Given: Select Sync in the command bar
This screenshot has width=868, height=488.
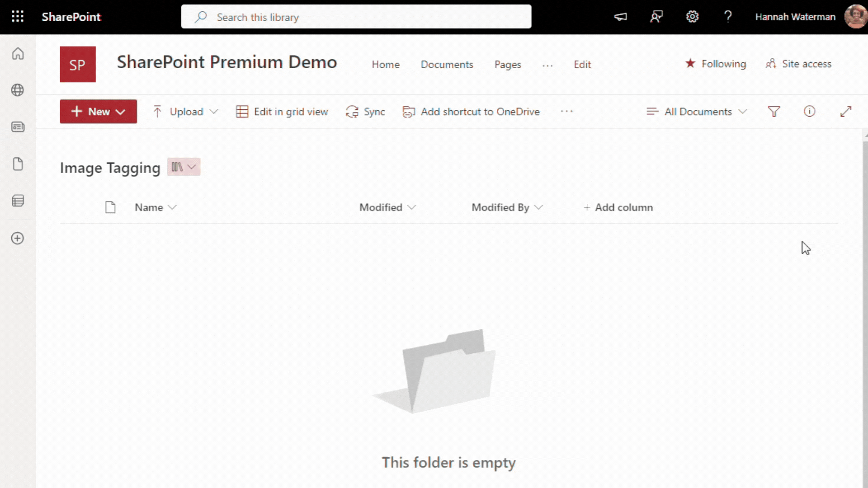Looking at the screenshot, I should [365, 112].
